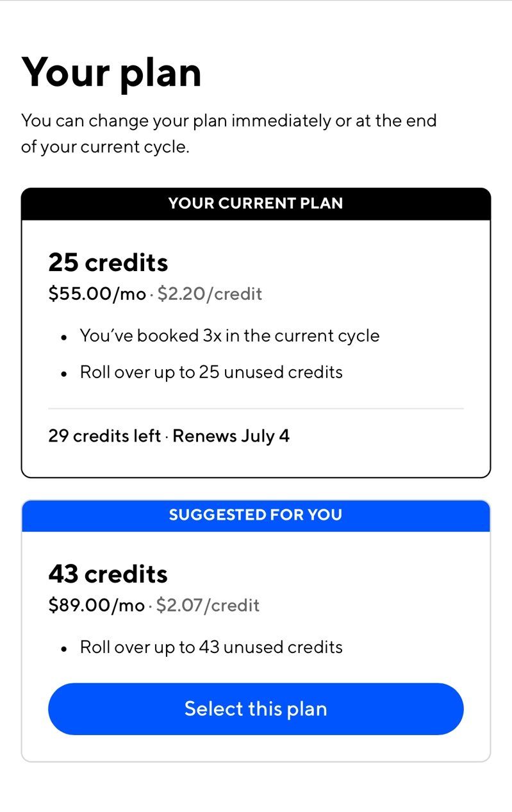Click the 29 credits left text
The width and height of the screenshot is (512, 812).
(x=104, y=436)
